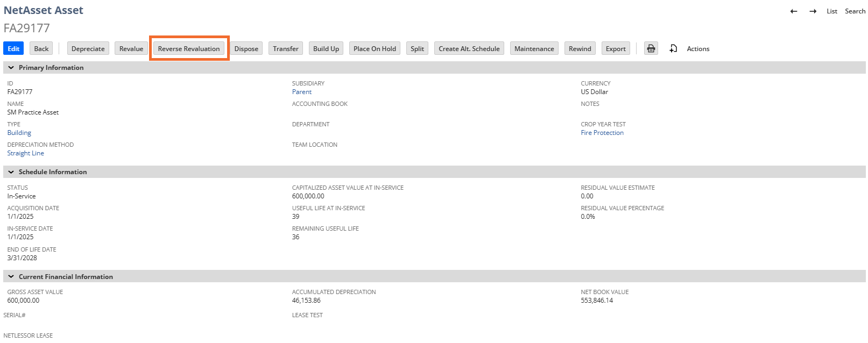Open Create Alt. Schedule
The image size is (868, 343).
coord(469,48)
